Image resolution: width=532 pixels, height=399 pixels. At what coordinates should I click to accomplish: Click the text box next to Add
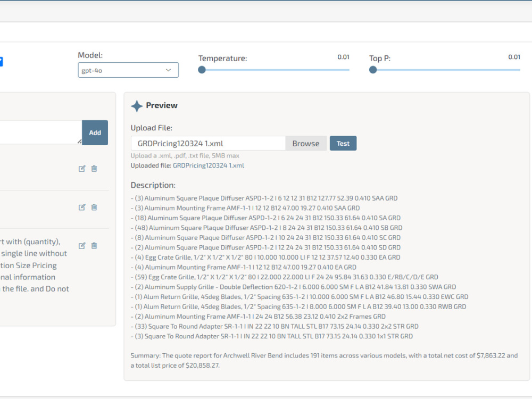(40, 132)
